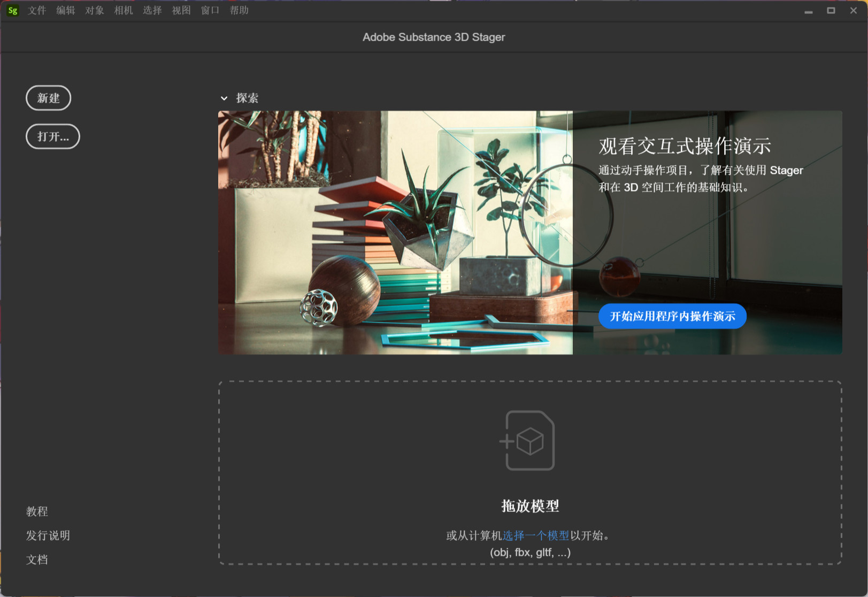Open the 选择 menu
868x597 pixels.
152,10
